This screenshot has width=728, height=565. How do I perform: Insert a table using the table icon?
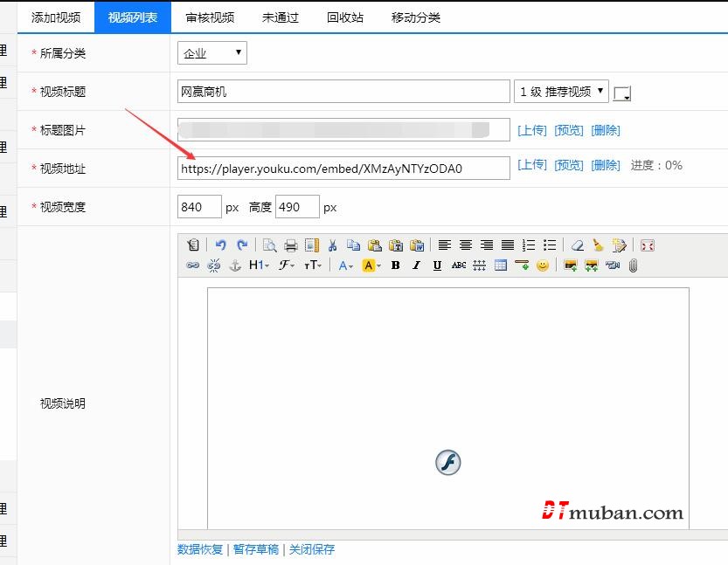(501, 265)
